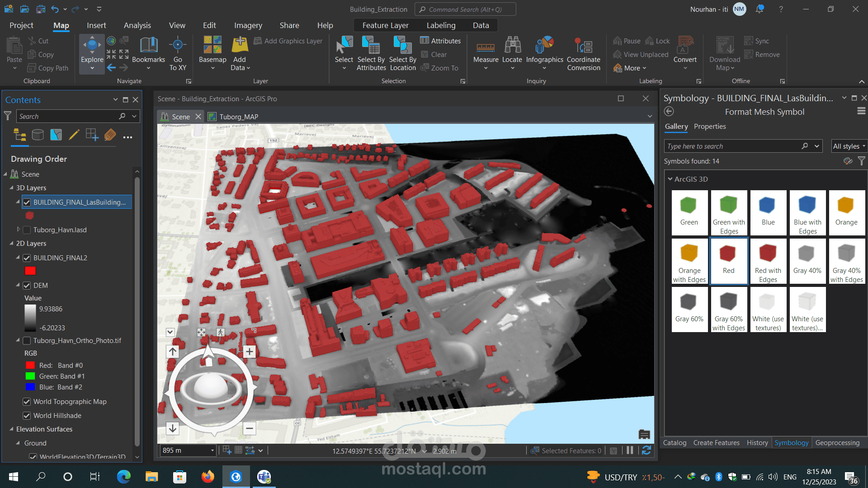868x488 pixels.
Task: Click the Command Search box
Action: click(x=465, y=9)
